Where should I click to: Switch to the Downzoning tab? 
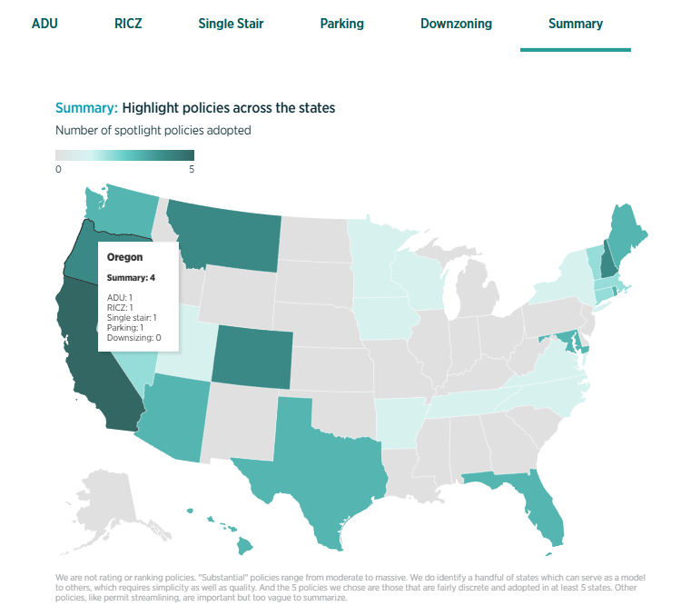click(x=456, y=24)
